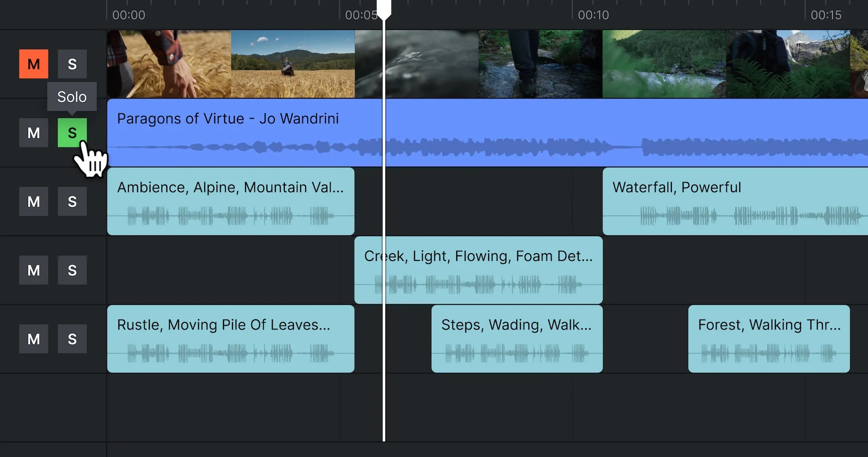
Task: Select the Waterfall, Powerful clip
Action: tap(732, 201)
